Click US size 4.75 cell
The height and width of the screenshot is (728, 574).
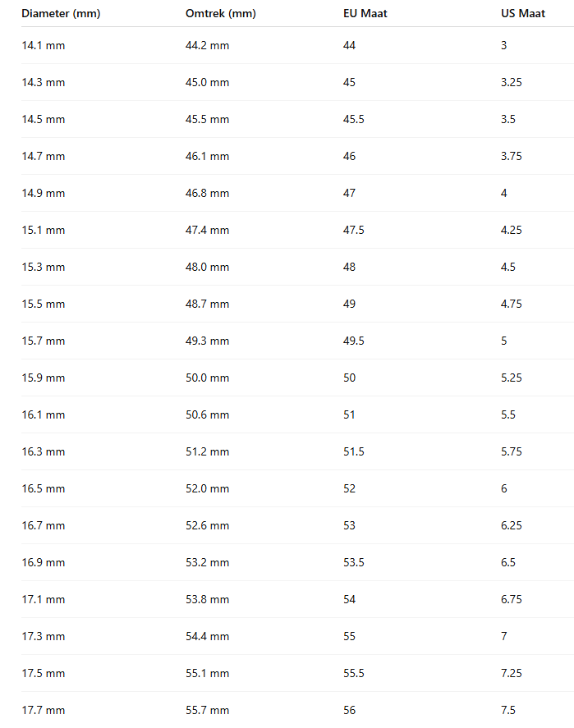click(511, 304)
